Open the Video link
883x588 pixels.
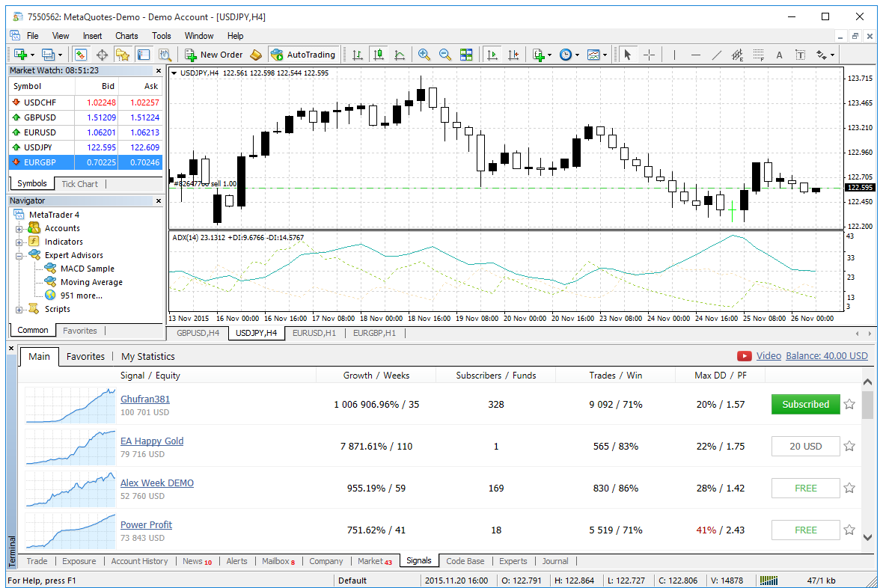769,356
